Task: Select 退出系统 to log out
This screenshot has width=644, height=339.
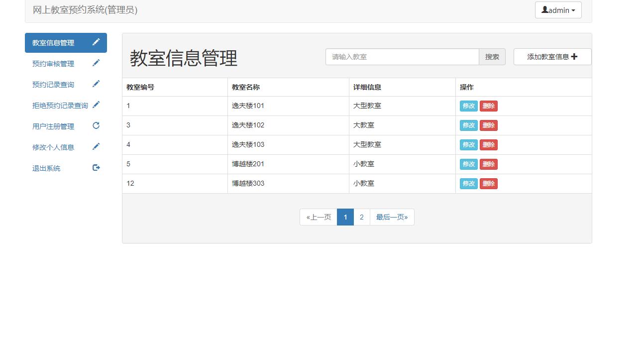Action: coord(46,168)
